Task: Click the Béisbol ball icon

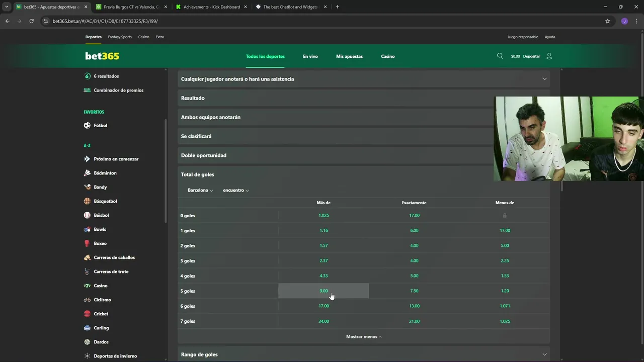Action: pos(87,215)
